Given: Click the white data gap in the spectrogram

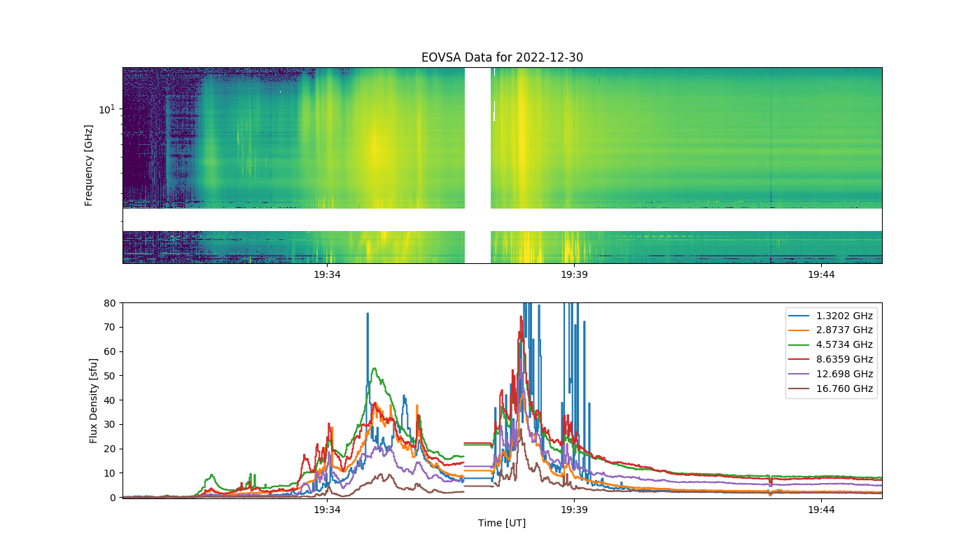Looking at the screenshot, I should click(478, 165).
